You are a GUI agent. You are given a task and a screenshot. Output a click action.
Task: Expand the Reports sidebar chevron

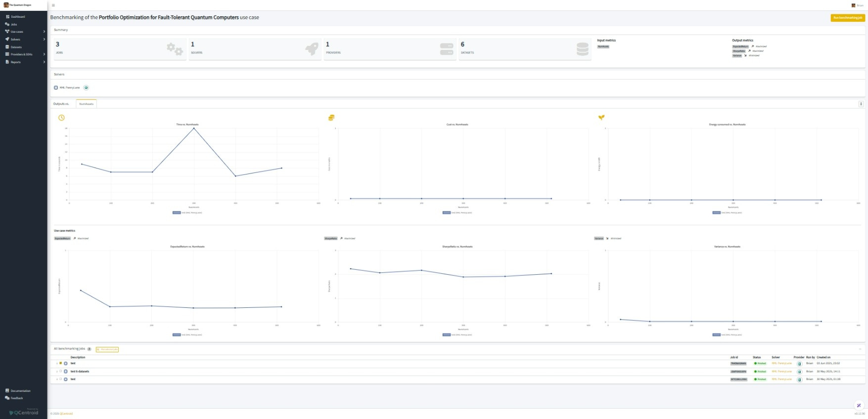click(x=44, y=62)
